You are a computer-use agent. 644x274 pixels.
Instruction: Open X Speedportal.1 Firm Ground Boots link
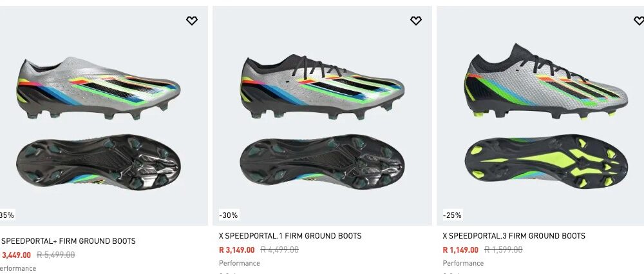tap(290, 236)
